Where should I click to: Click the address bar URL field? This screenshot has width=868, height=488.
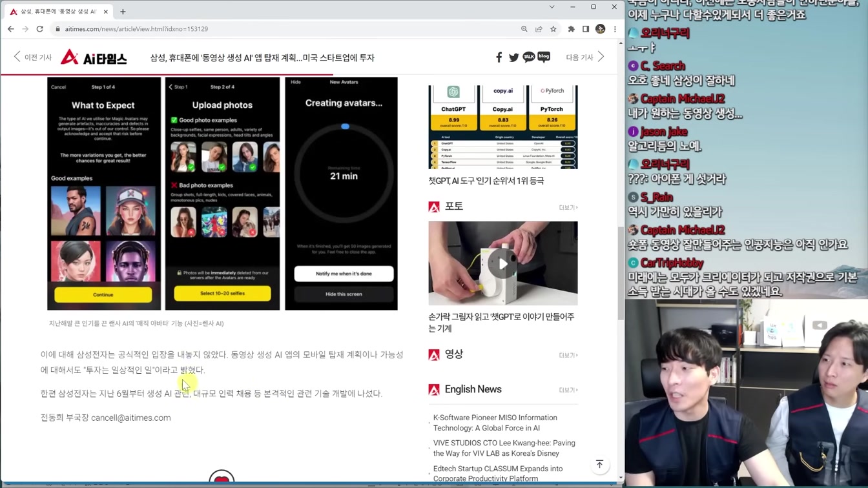point(284,29)
